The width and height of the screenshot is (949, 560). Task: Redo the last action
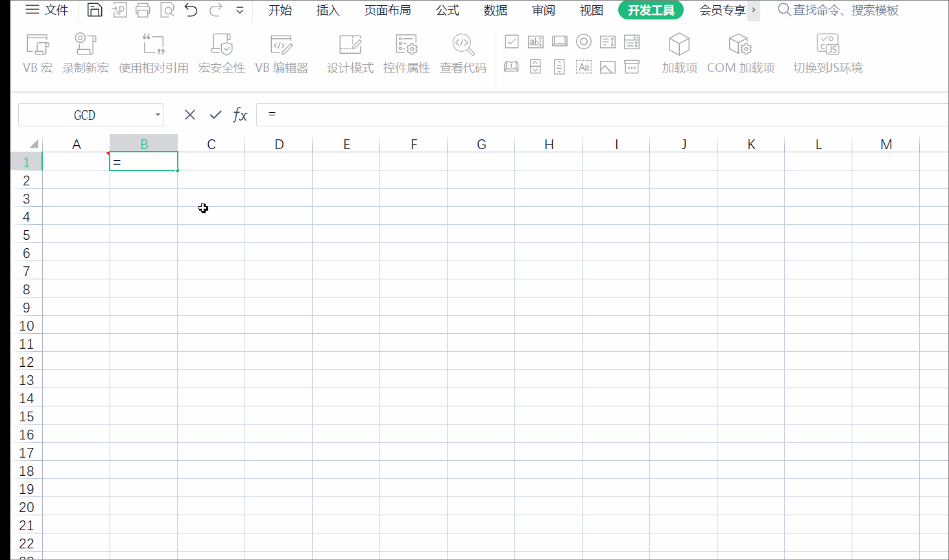click(216, 10)
